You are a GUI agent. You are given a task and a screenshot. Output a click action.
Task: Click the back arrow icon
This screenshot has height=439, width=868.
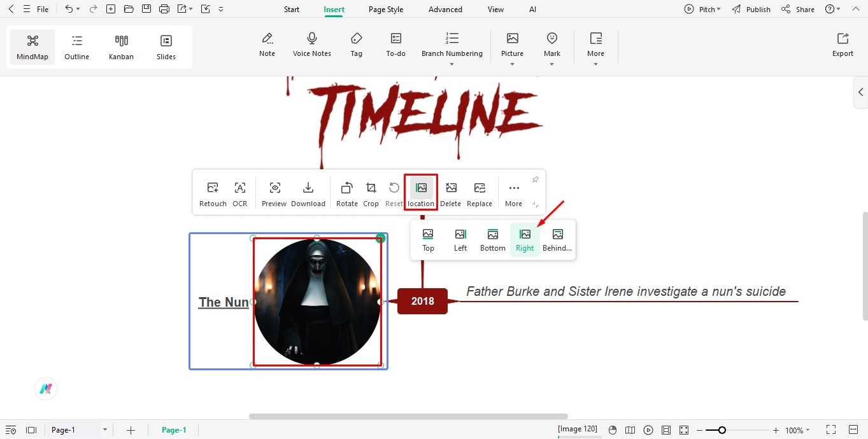[x=10, y=9]
